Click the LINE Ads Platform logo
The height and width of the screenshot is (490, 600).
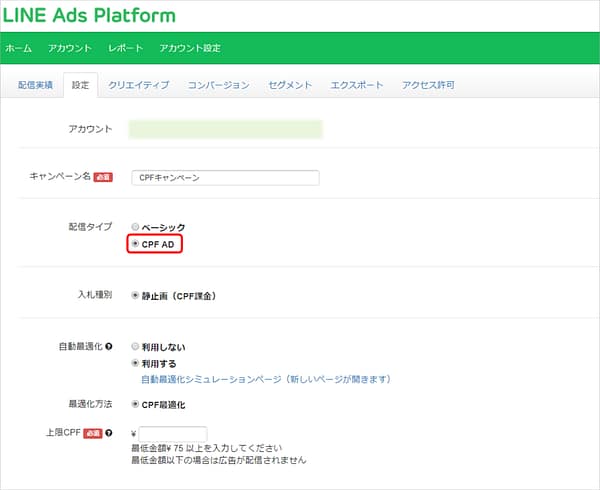[x=89, y=16]
